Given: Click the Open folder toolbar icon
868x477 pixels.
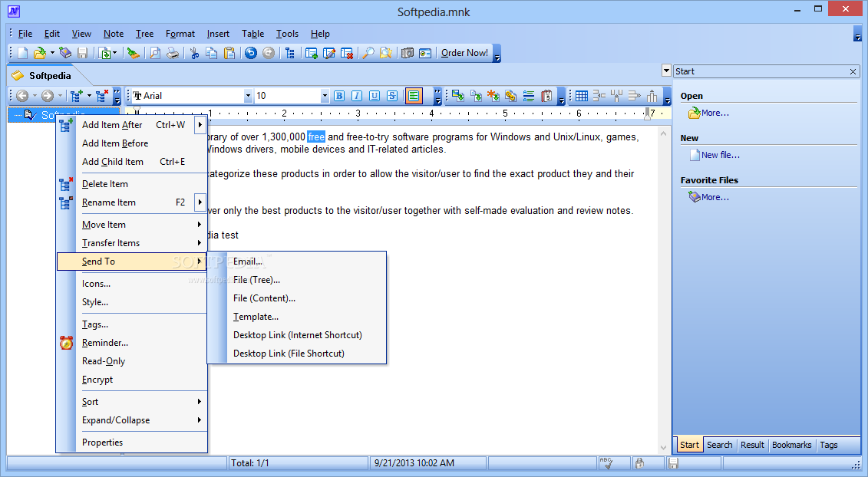Looking at the screenshot, I should (39, 53).
